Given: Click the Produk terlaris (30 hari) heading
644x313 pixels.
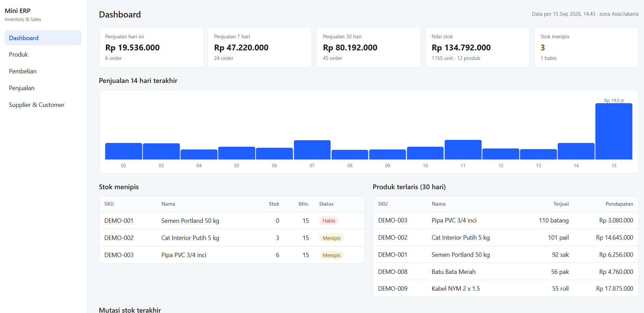Looking at the screenshot, I should (409, 187).
